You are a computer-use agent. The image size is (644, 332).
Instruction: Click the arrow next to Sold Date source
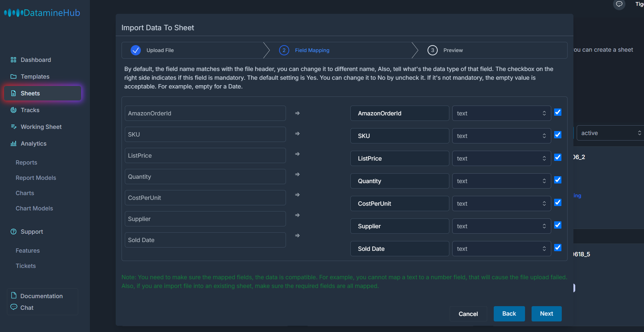click(297, 236)
